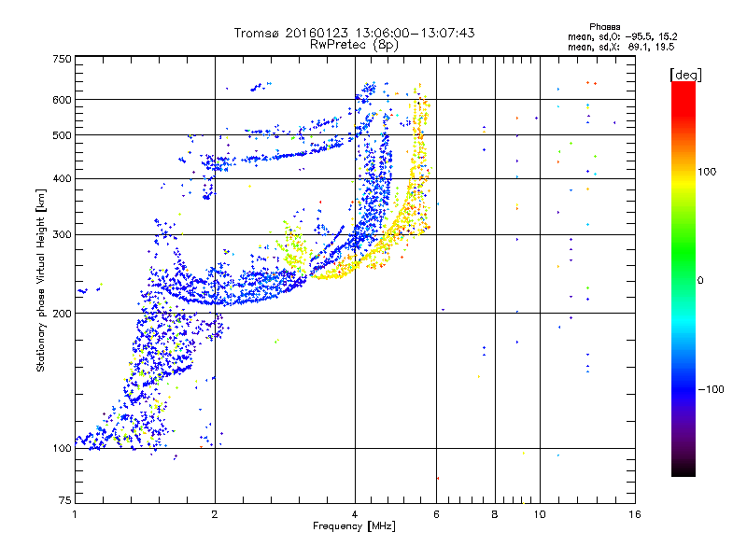Click the colorbar '-100' tick label
This screenshot has height=560, width=747.
click(711, 389)
